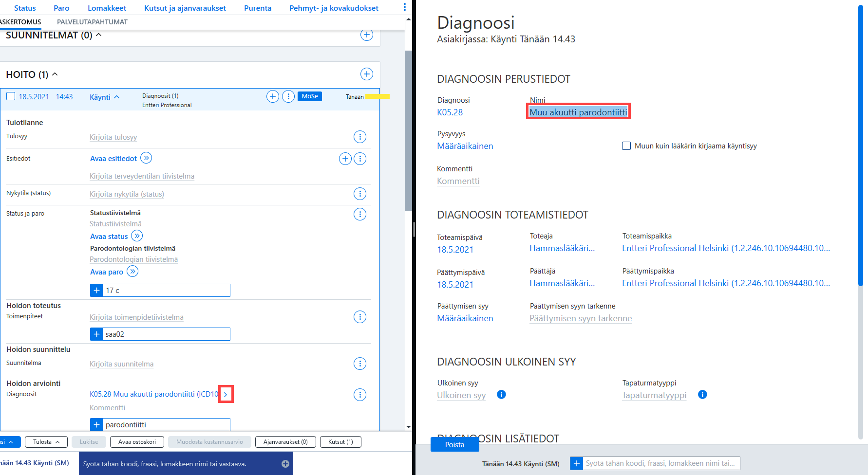Open the three-dot menu in the Käynti row

click(x=288, y=96)
